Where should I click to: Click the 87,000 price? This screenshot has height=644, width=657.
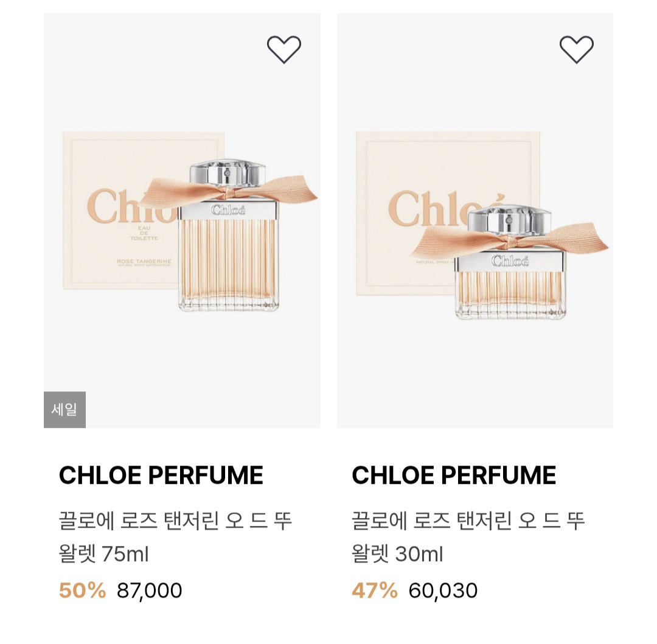point(150,590)
